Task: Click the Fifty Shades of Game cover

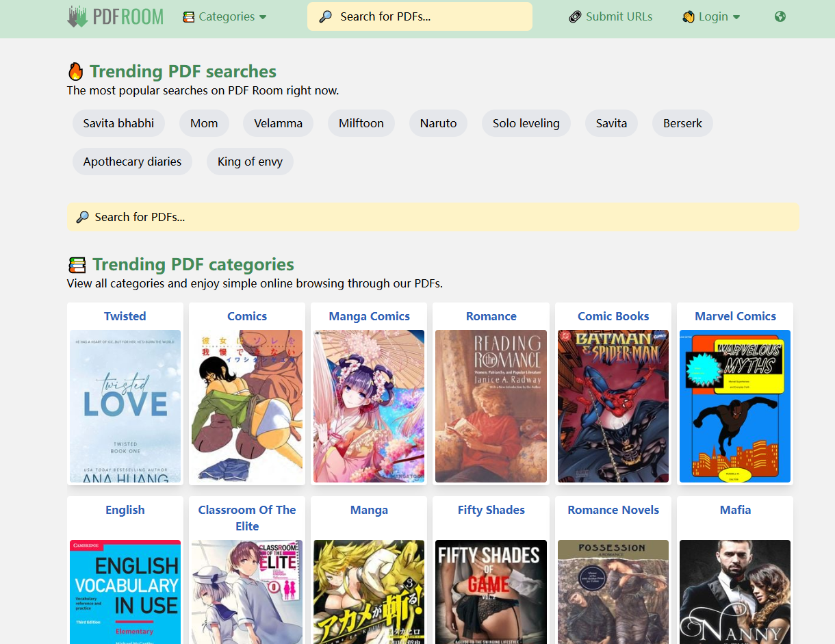Action: [491, 592]
